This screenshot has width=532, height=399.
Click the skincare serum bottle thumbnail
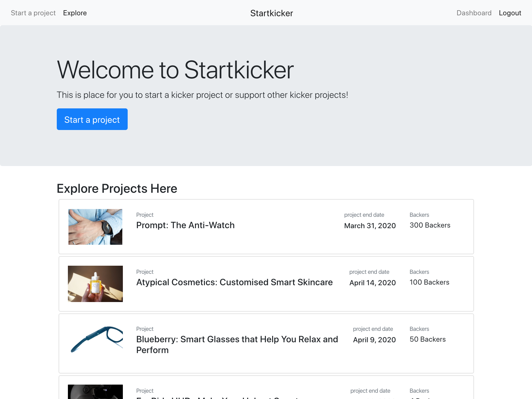(x=95, y=284)
